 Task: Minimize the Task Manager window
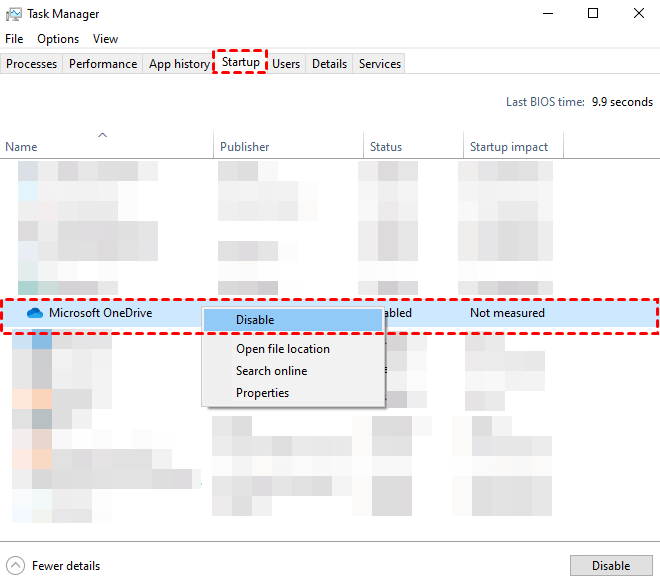(548, 13)
